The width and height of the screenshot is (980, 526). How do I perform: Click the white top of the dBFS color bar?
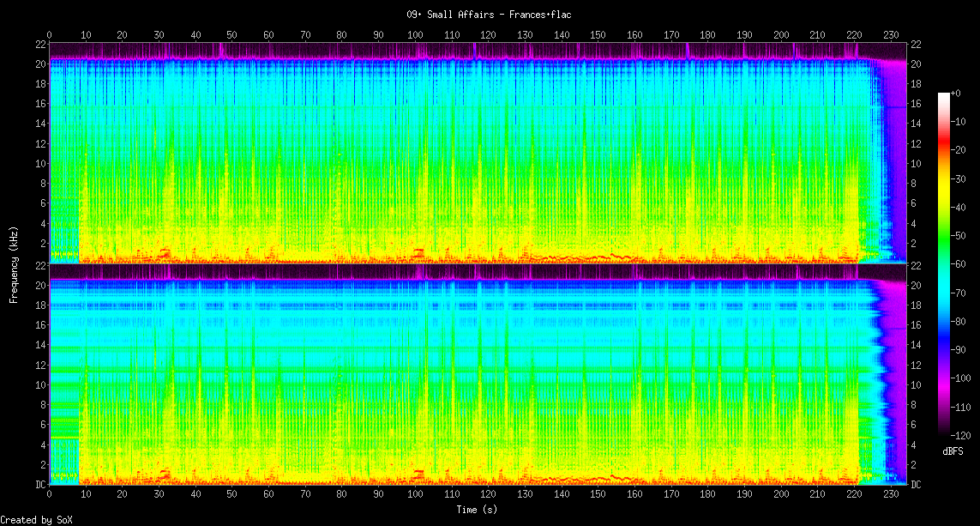pos(944,95)
